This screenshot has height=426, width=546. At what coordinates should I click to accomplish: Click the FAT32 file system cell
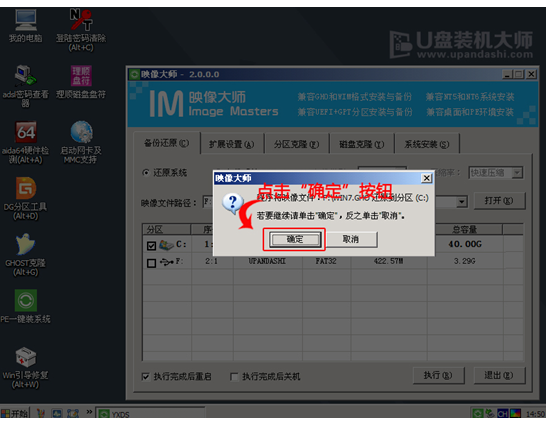pyautogui.click(x=326, y=261)
